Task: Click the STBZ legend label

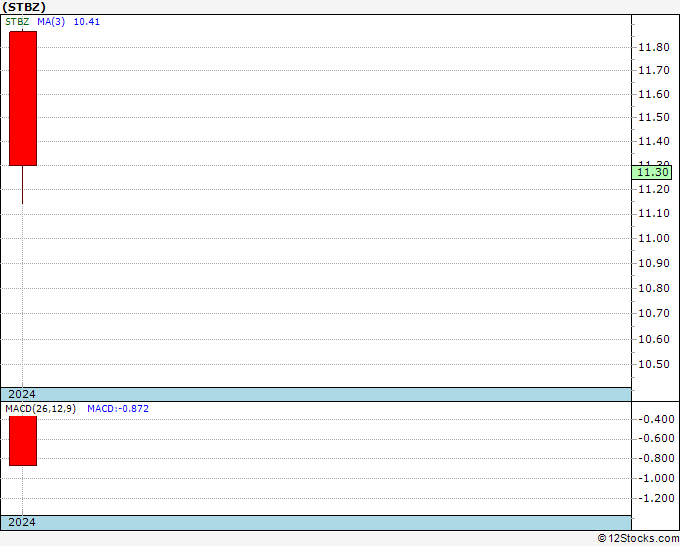Action: coord(17,22)
